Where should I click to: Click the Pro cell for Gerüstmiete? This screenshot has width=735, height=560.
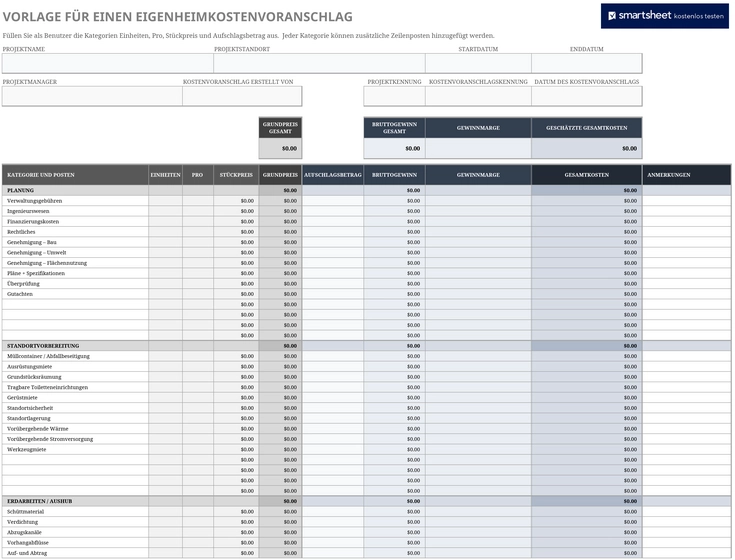[198, 397]
